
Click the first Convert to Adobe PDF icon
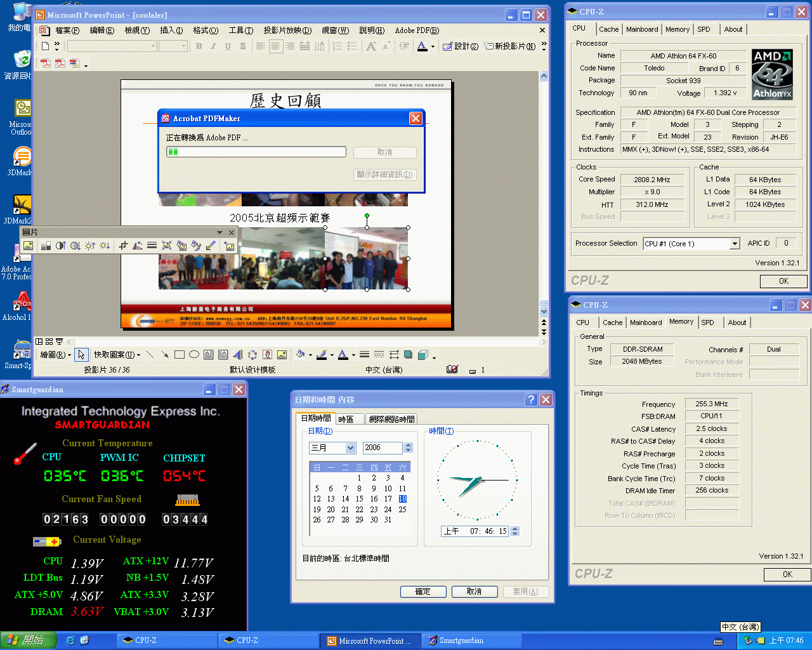click(x=46, y=63)
